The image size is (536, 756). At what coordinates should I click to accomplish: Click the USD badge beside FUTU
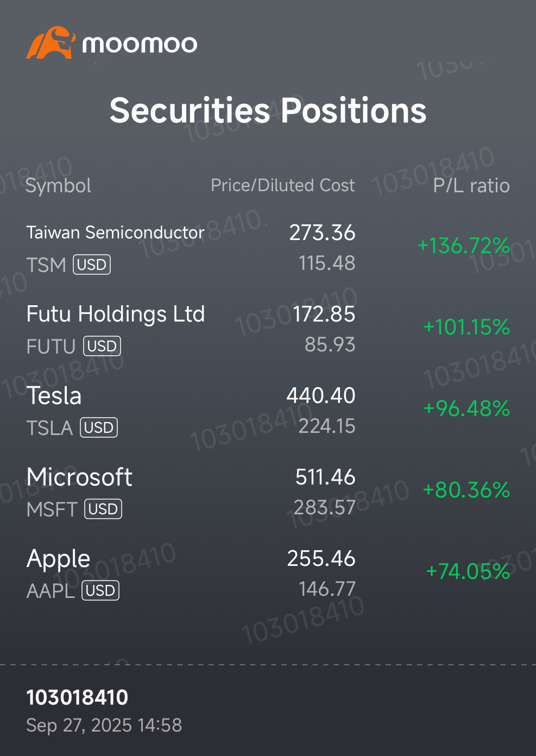coord(102,346)
